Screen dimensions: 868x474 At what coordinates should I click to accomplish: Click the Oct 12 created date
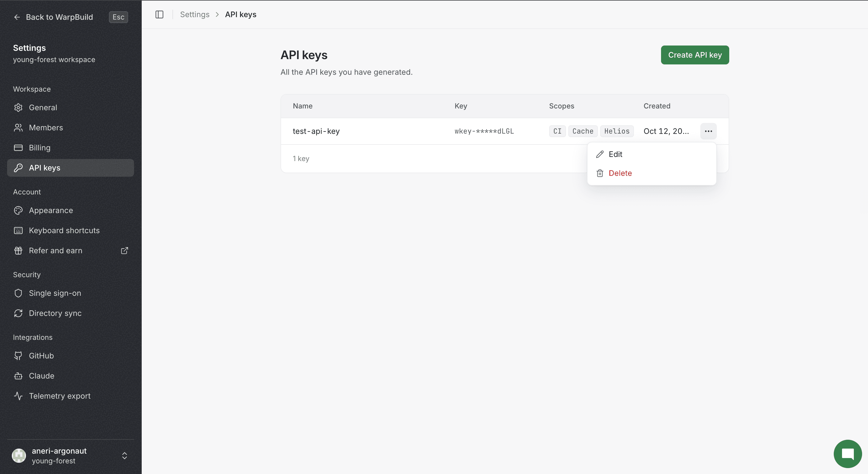coord(666,131)
